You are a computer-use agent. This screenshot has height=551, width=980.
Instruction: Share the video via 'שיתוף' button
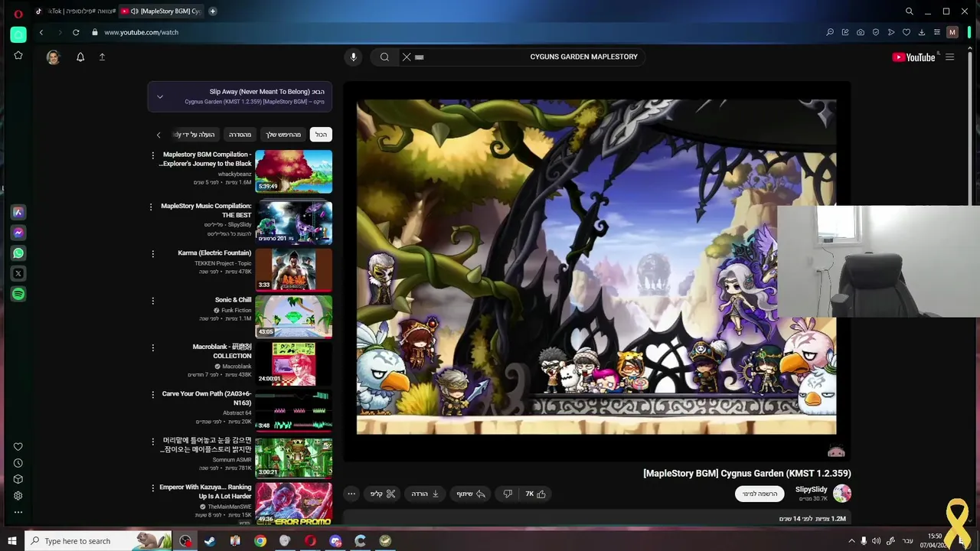pos(471,494)
